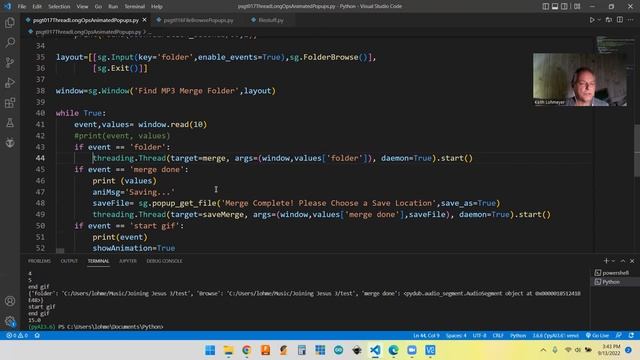Open Windows Start menu
The image size is (640, 360).
[x=210, y=350]
